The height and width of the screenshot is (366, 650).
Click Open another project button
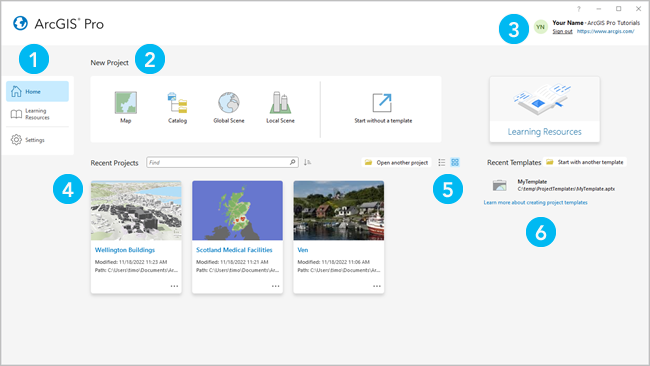coord(397,162)
